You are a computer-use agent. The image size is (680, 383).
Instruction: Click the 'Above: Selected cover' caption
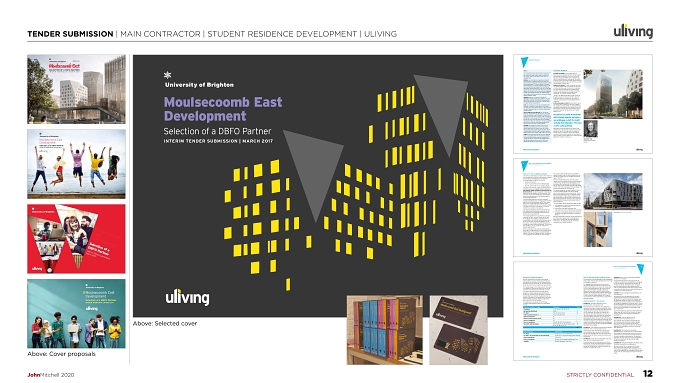pyautogui.click(x=165, y=324)
